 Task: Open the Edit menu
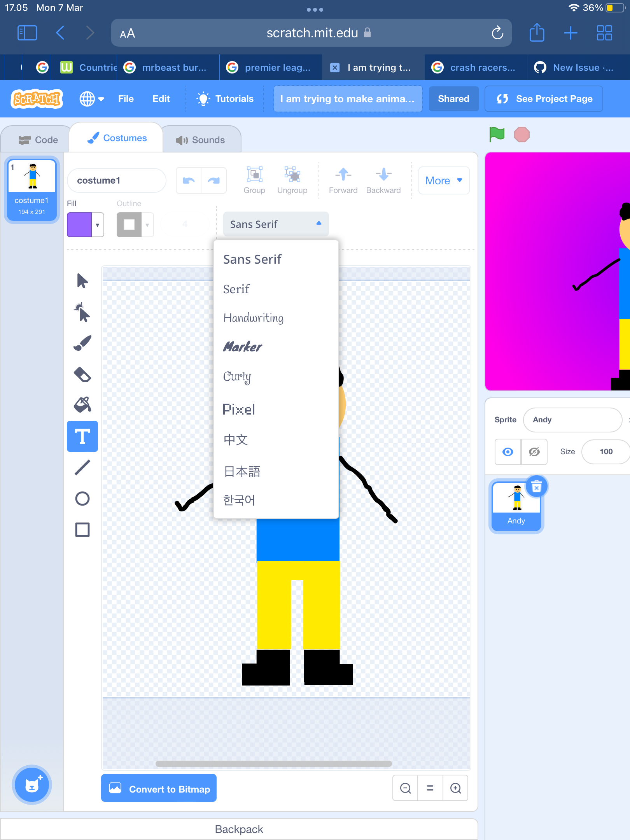pyautogui.click(x=161, y=99)
